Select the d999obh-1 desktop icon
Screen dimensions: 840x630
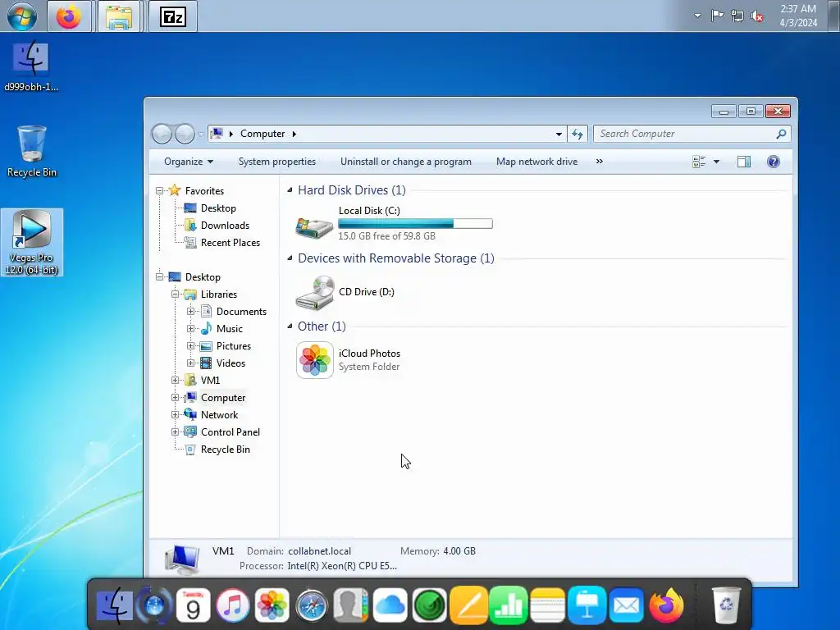coord(32,66)
